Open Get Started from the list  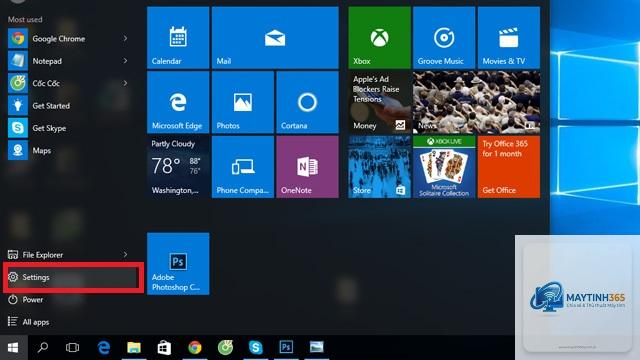pyautogui.click(x=69, y=106)
